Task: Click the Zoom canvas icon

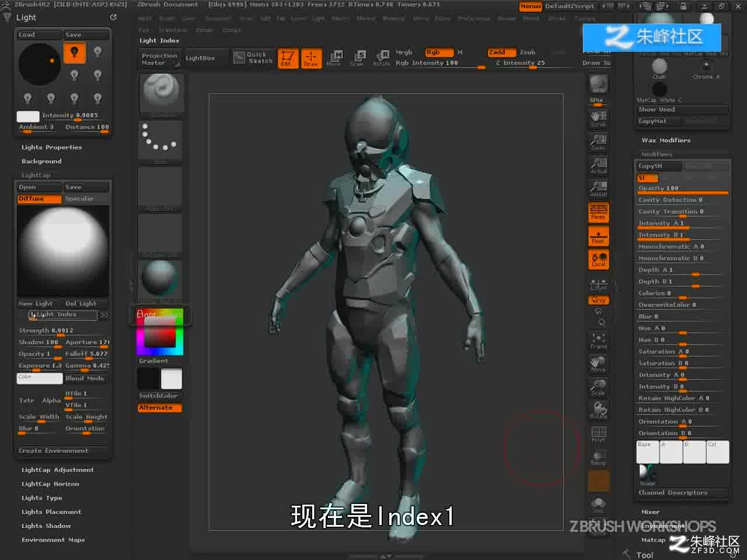Action: [598, 142]
